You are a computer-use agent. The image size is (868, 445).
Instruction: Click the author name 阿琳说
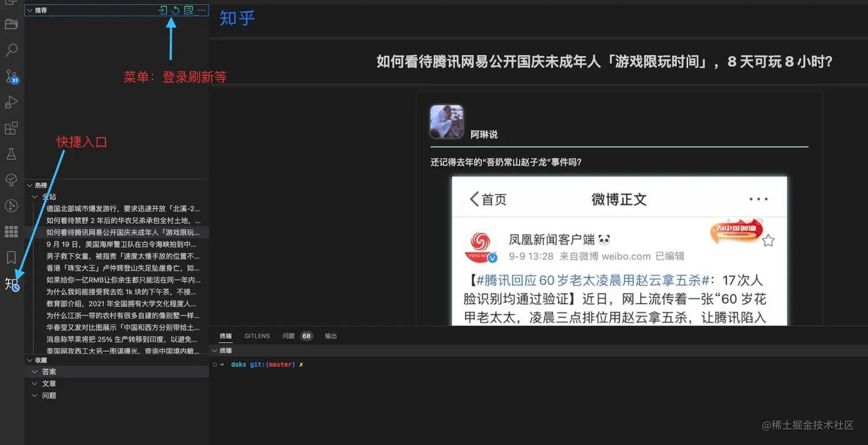(484, 134)
